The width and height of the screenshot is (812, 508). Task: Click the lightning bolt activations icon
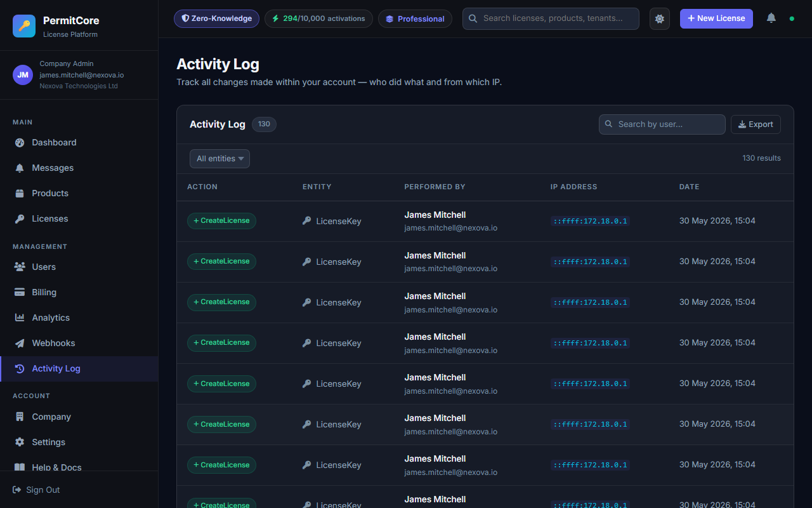[x=275, y=18]
